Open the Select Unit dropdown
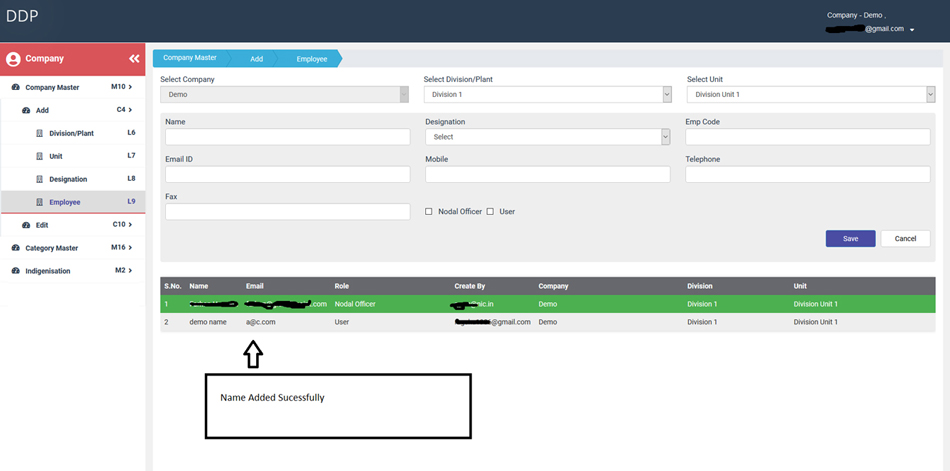The image size is (950, 471). click(810, 94)
